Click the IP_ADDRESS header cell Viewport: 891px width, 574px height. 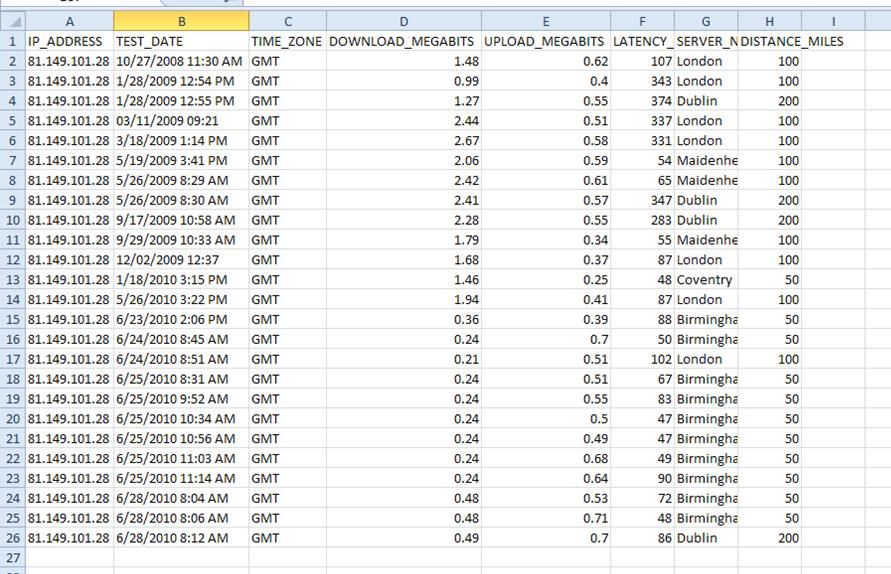70,41
